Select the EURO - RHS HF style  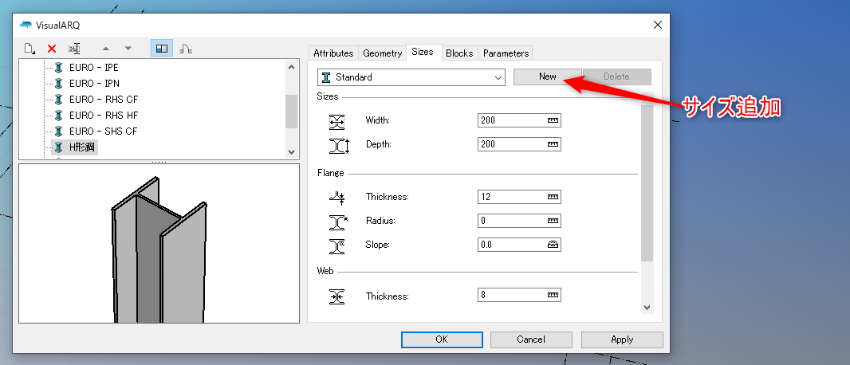click(104, 115)
